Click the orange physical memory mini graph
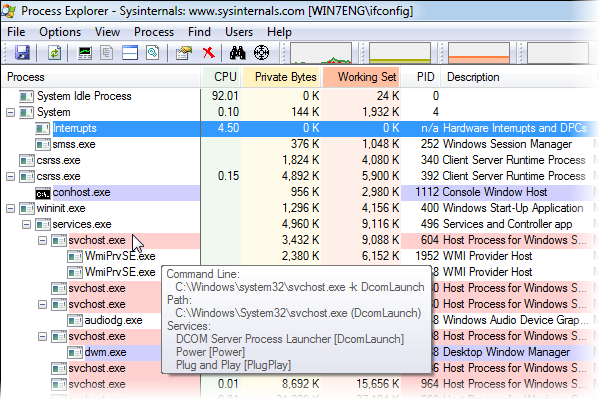This screenshot has height=400, width=600. tap(479, 53)
